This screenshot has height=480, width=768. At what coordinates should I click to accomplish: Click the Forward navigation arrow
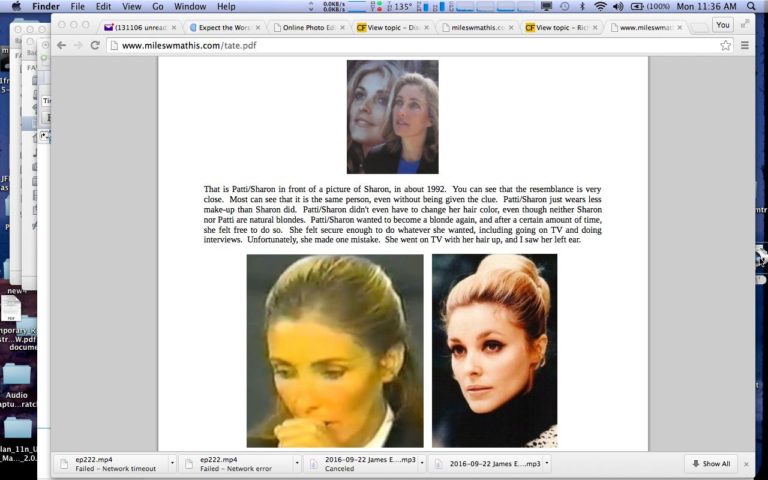pyautogui.click(x=78, y=45)
